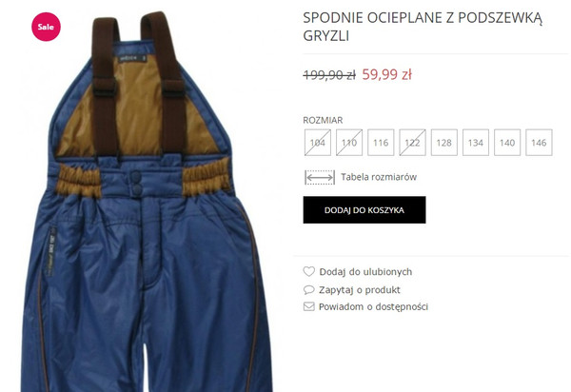
Task: Click the Dodaj do koszyka button
Action: point(364,210)
